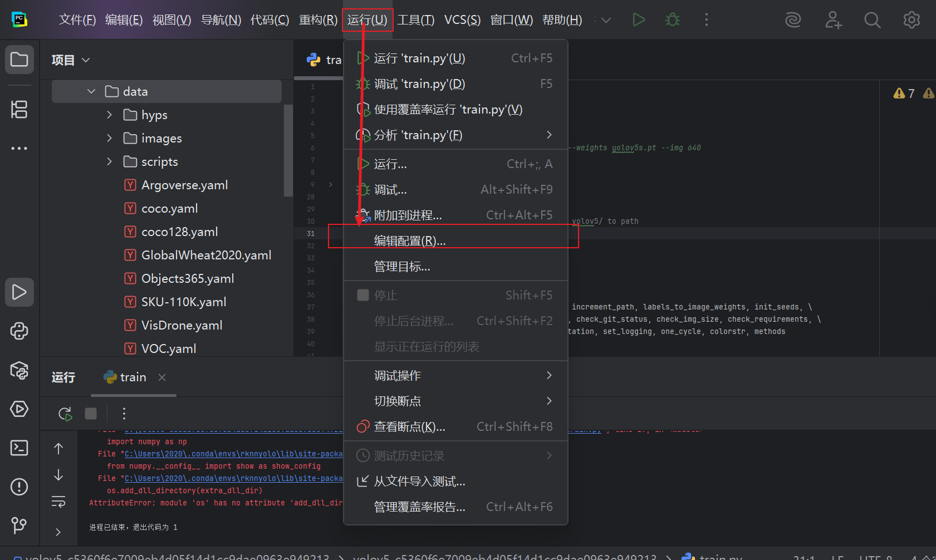Open the Problems tool window exclamation icon
936x560 pixels.
coord(19,487)
